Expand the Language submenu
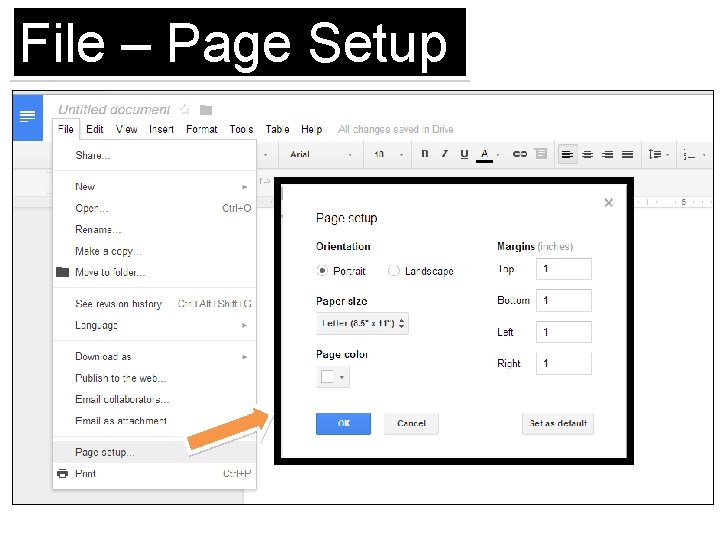Viewport: 720px width, 540px height. (x=155, y=325)
